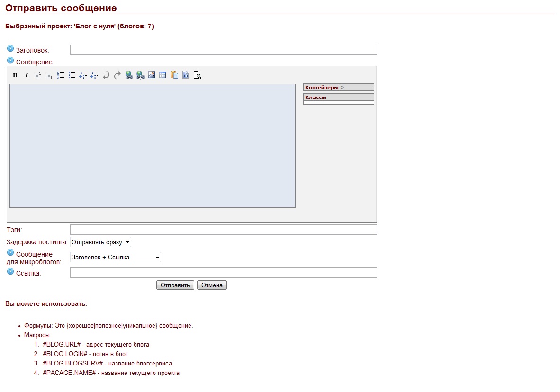Viewport: 560px width, 392px height.
Task: Open the preview magnifier icon
Action: click(198, 75)
